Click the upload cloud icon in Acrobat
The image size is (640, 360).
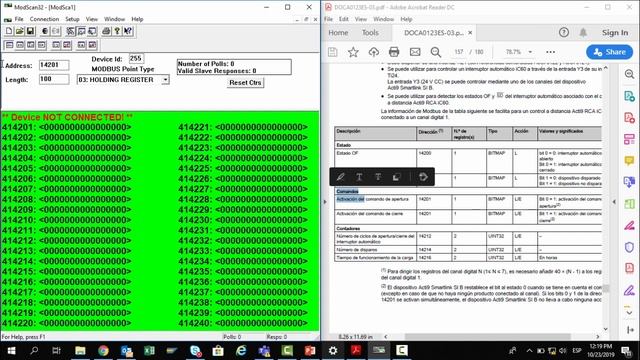(x=373, y=52)
